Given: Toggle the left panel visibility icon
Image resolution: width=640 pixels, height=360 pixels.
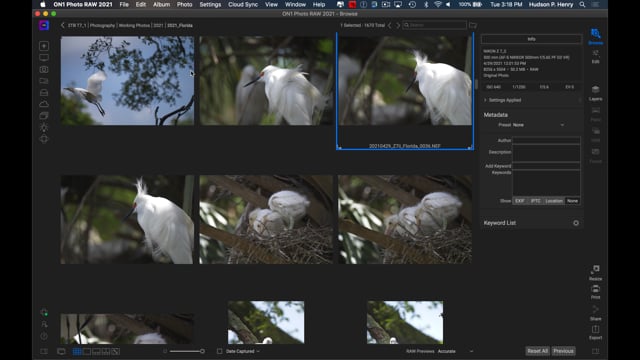Looking at the screenshot, I should 44,351.
